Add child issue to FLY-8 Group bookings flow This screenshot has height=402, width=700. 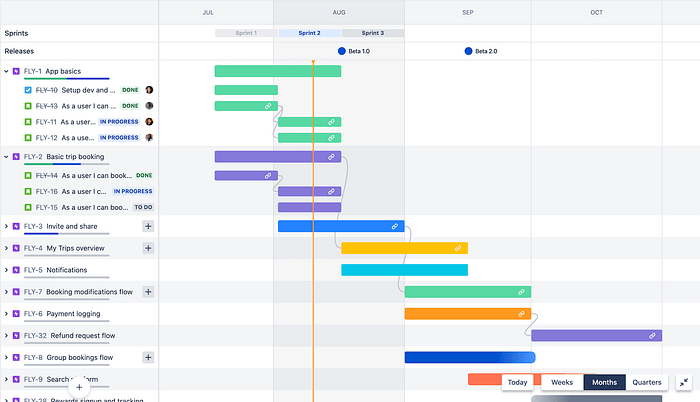pyautogui.click(x=148, y=358)
